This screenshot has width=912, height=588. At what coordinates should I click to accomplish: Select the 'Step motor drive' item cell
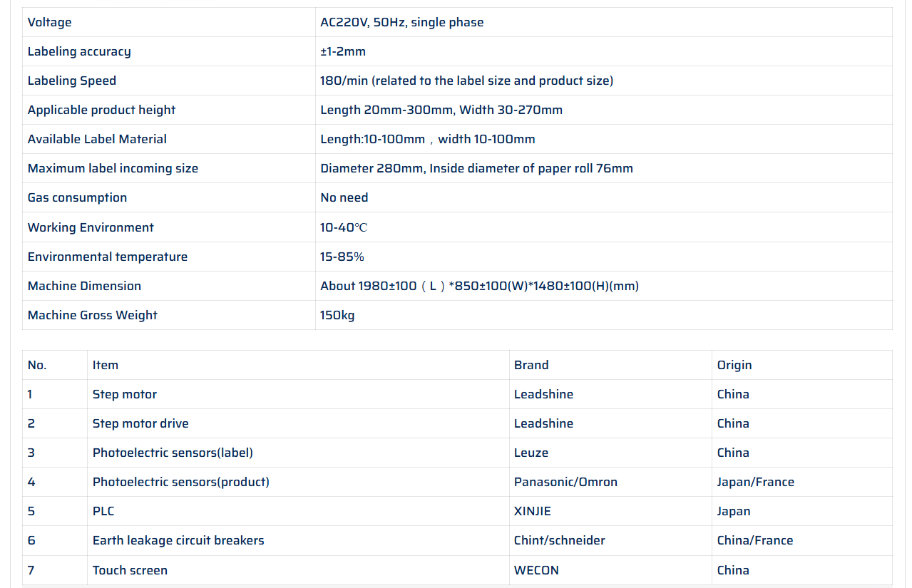[140, 423]
